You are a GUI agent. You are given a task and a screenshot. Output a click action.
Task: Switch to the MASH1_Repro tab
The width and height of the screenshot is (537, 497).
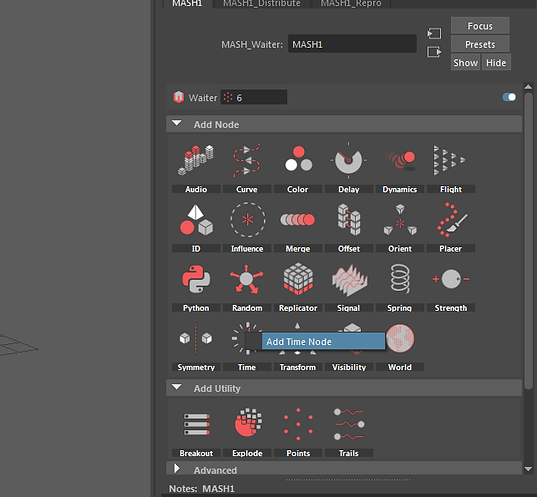pos(351,4)
